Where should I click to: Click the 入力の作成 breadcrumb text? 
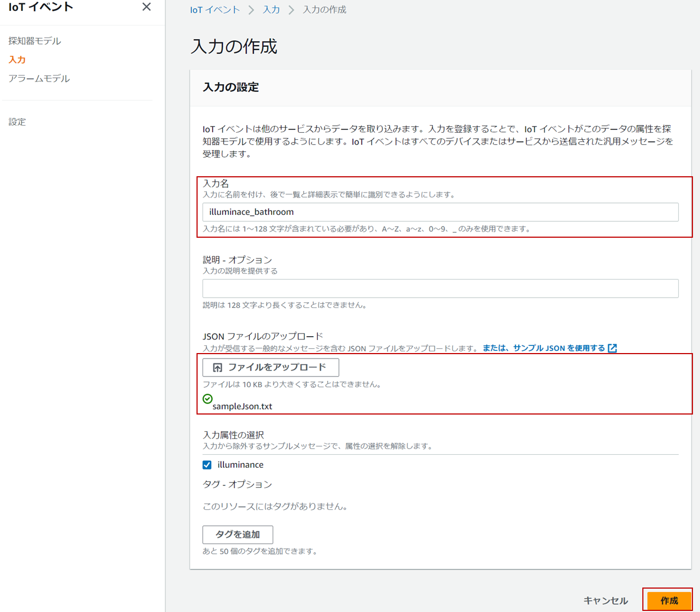click(324, 10)
